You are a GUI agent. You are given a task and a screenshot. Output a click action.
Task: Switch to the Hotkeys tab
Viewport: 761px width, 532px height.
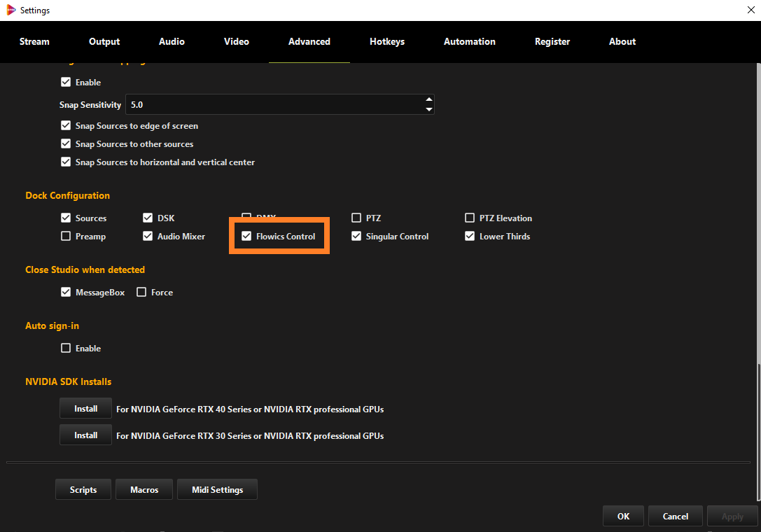click(387, 42)
